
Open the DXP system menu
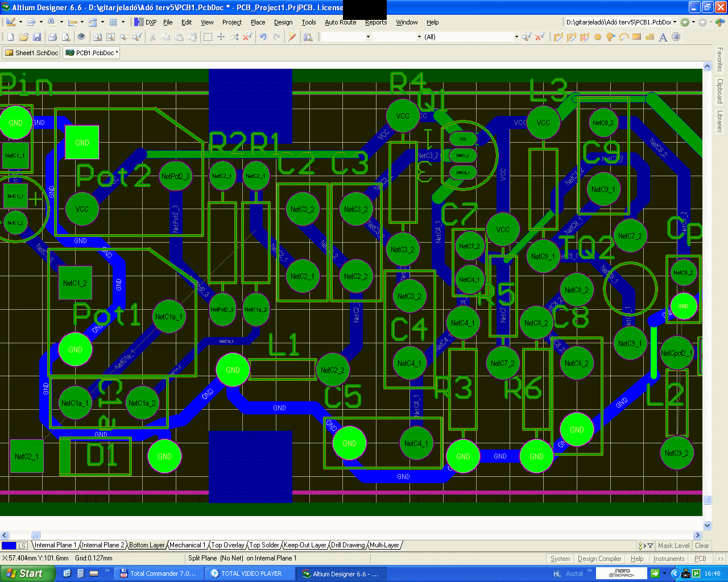146,22
